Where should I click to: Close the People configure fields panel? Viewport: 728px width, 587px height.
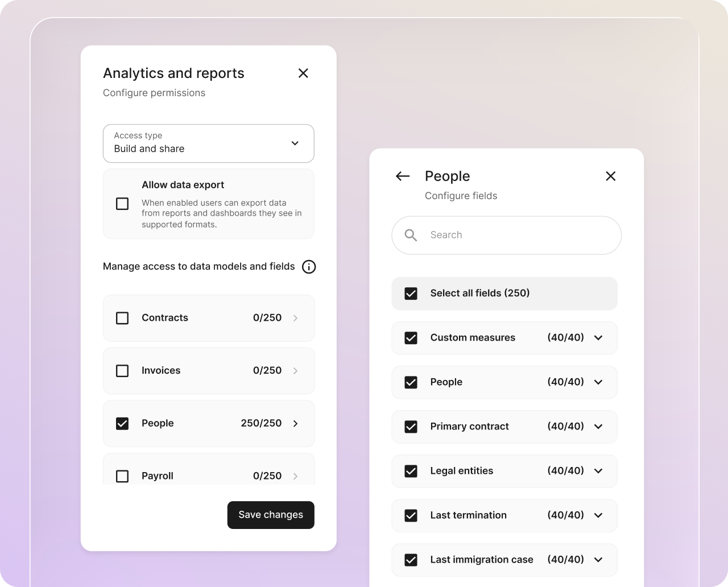pos(611,176)
